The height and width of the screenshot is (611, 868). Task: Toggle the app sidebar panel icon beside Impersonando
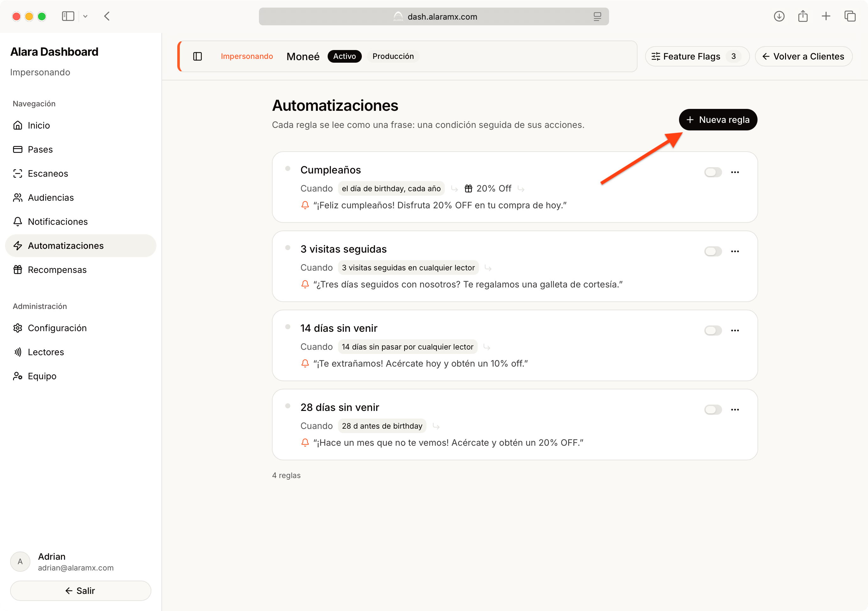pos(197,56)
